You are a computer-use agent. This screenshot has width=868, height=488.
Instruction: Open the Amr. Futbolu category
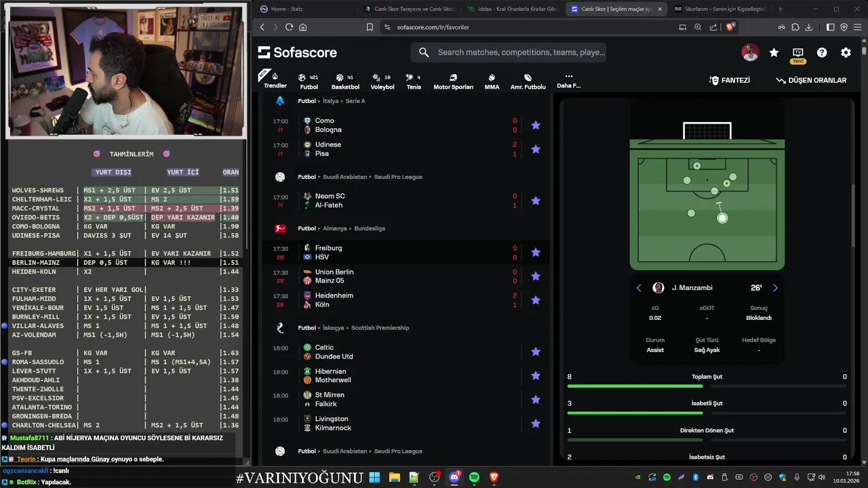click(528, 81)
